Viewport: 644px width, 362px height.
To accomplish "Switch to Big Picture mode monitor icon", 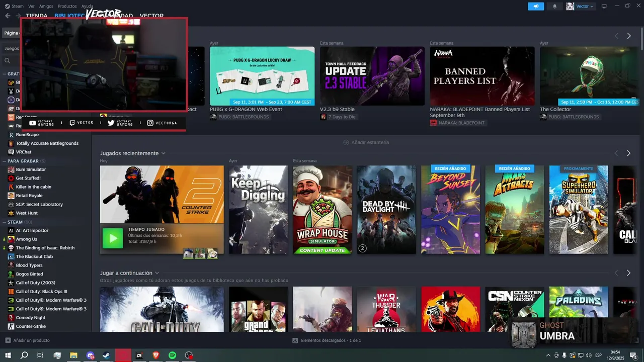I will (x=604, y=6).
